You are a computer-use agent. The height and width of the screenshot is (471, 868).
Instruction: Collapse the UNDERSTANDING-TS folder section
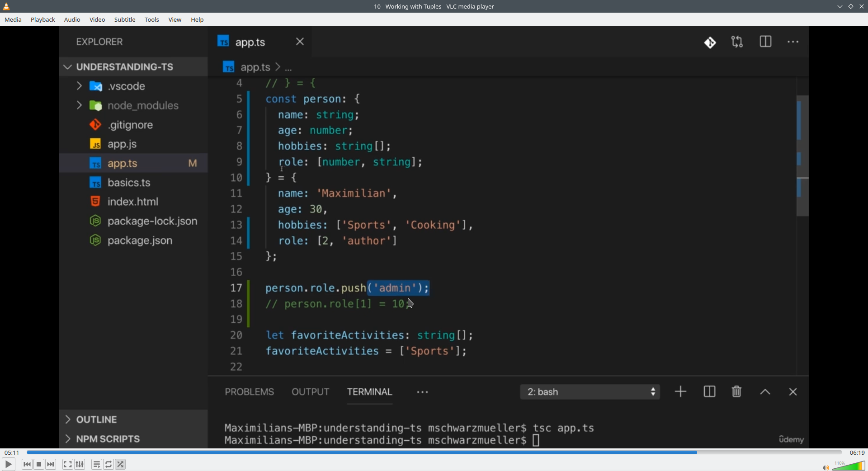tap(133, 67)
